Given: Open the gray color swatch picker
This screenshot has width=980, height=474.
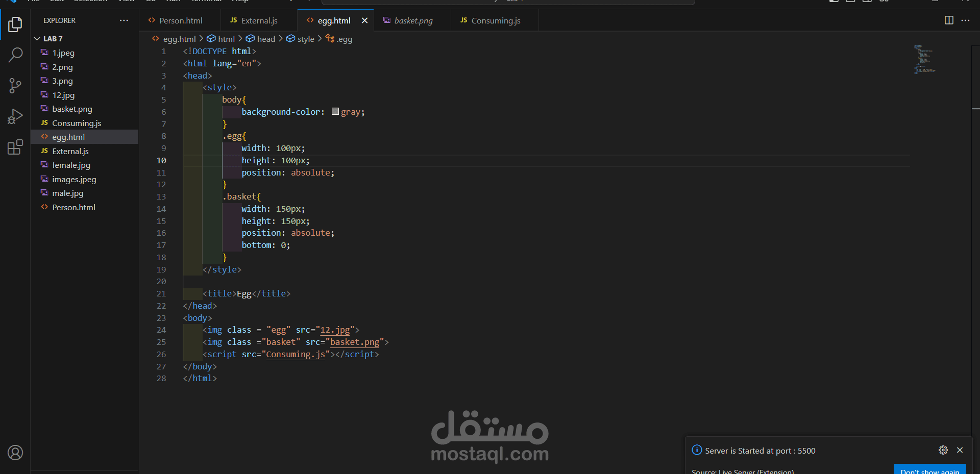Looking at the screenshot, I should coord(335,112).
